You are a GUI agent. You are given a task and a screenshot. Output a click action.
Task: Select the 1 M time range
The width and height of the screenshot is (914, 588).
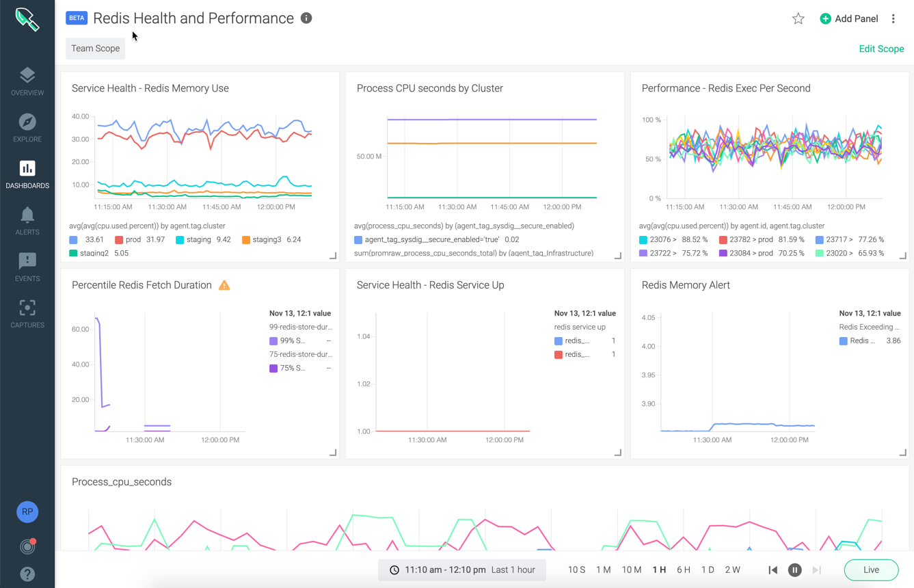point(603,570)
